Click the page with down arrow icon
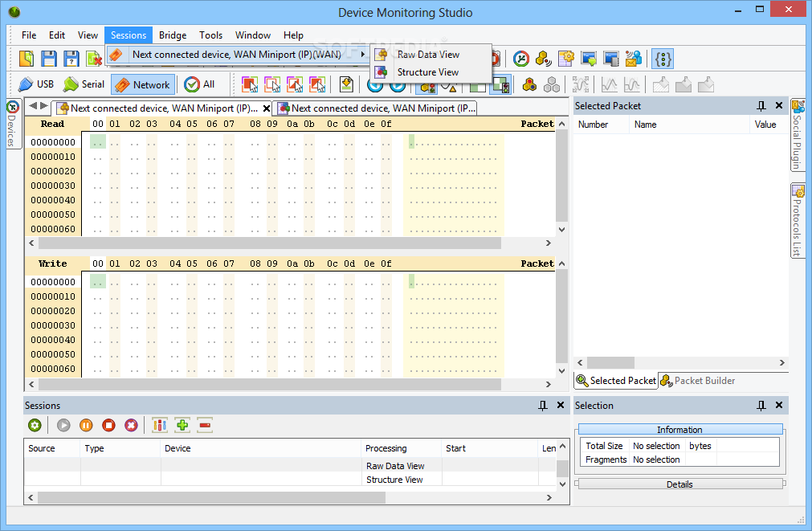This screenshot has height=531, width=812. click(346, 84)
